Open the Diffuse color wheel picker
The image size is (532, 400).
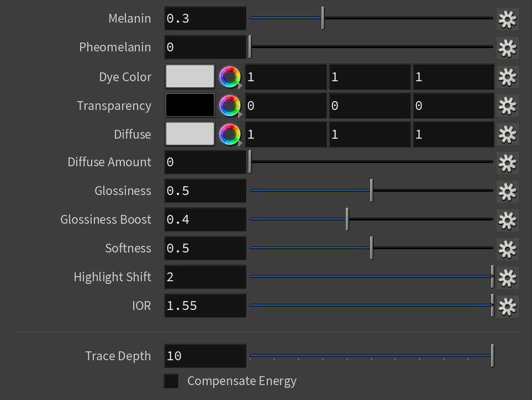coord(230,135)
